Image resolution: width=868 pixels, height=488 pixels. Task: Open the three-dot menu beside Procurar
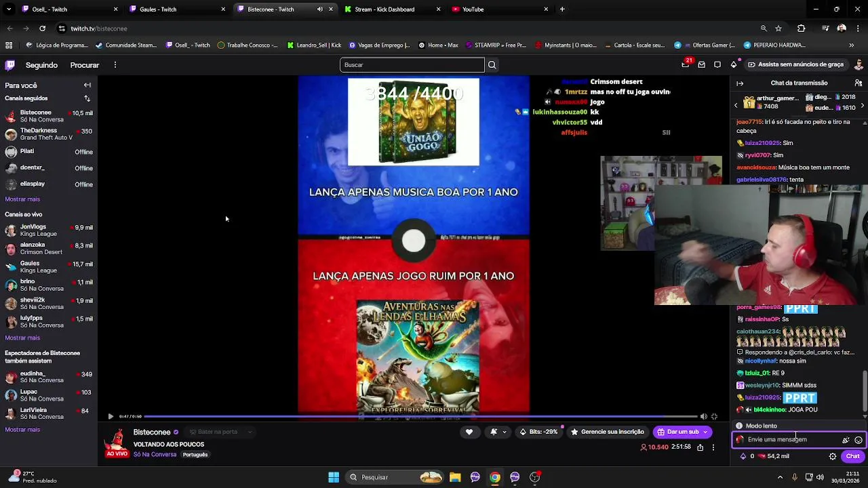[x=115, y=65]
